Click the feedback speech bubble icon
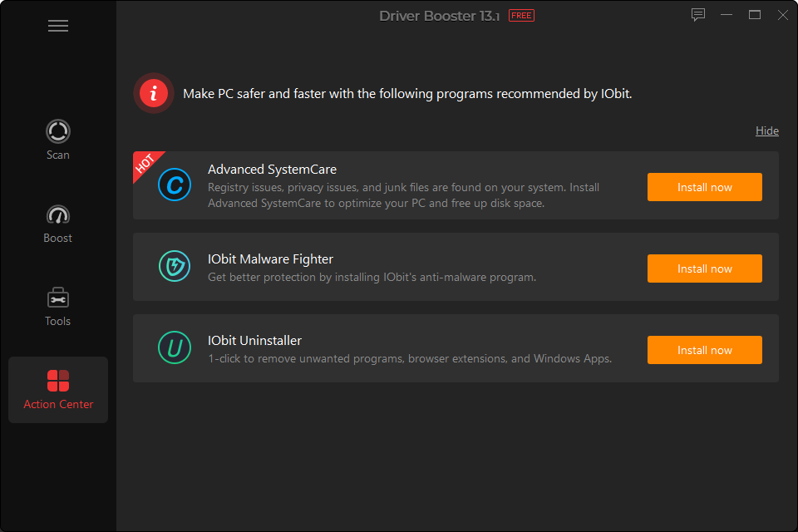 click(x=698, y=15)
